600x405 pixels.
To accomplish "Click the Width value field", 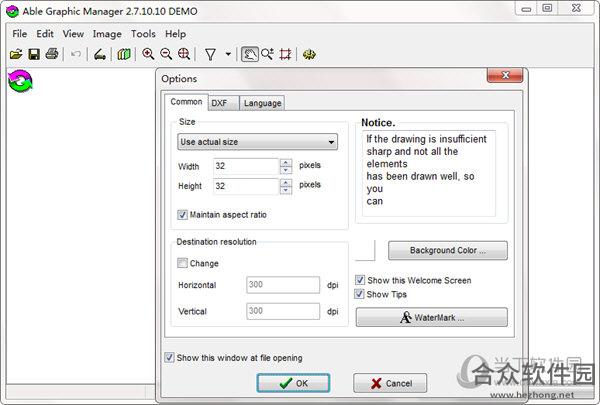I will [x=246, y=166].
